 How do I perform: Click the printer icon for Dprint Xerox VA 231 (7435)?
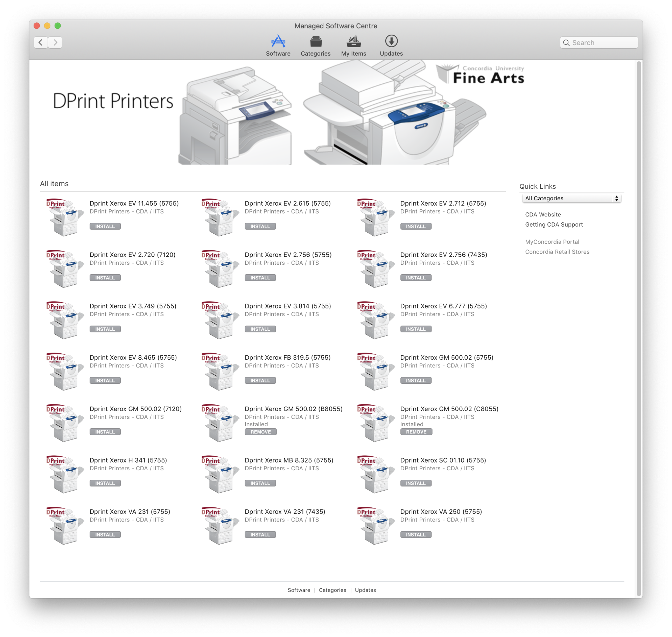220,526
